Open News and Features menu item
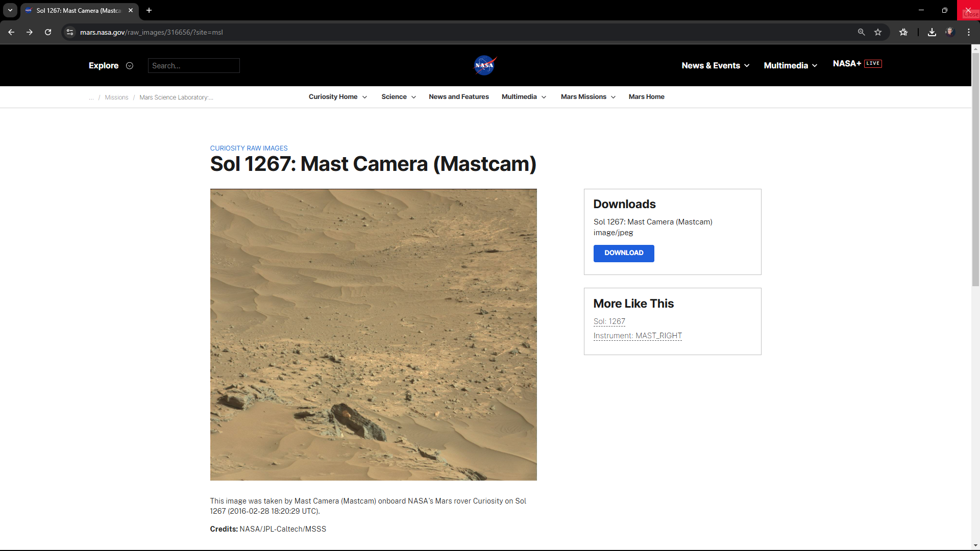 [x=458, y=97]
